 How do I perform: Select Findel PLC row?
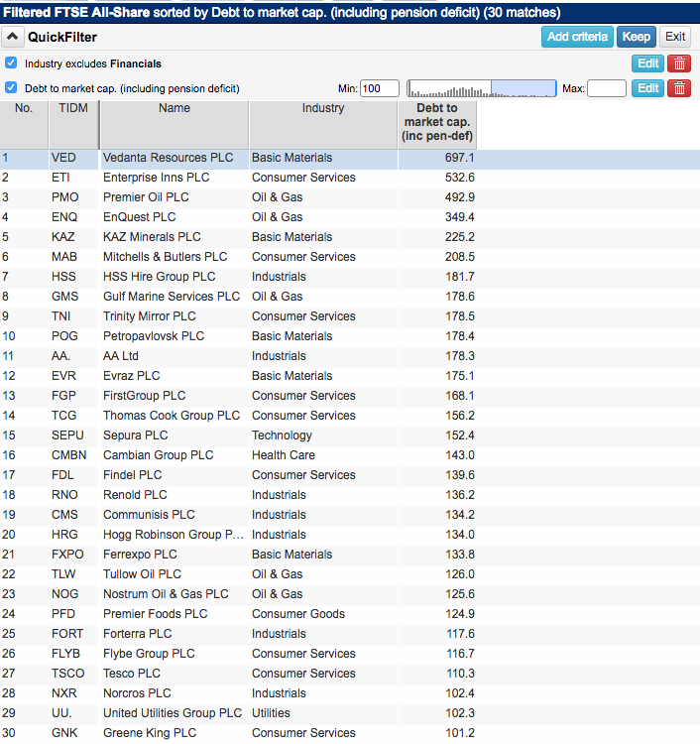(x=350, y=475)
